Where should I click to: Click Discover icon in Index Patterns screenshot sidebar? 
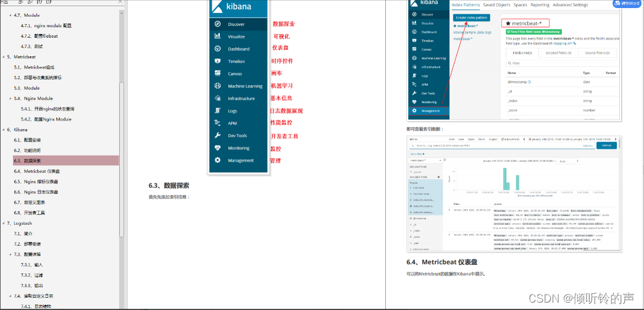click(414, 14)
